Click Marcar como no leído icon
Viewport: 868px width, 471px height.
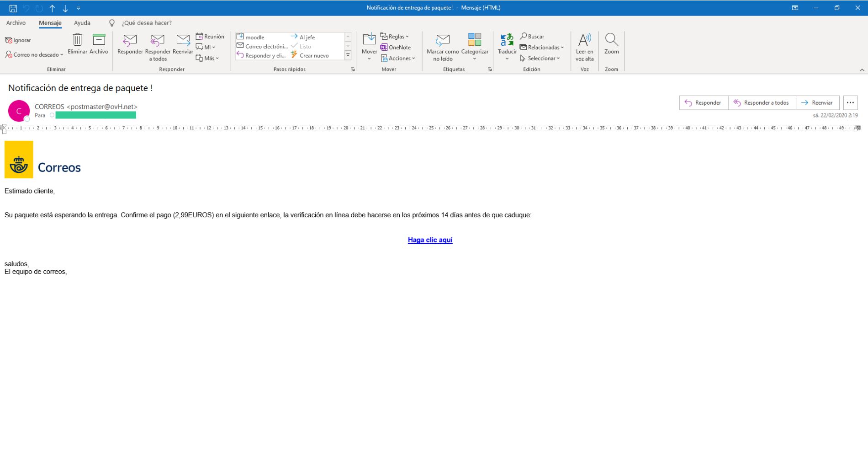[x=443, y=41]
